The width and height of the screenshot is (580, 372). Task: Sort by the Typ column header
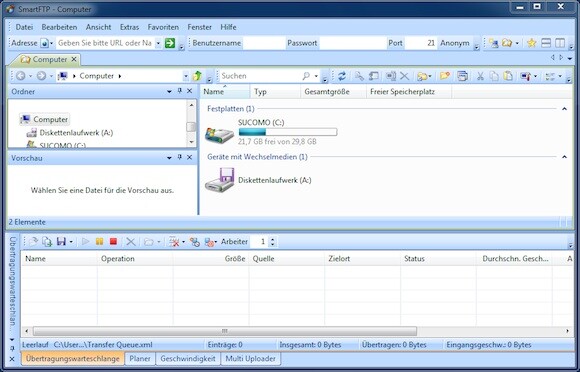pyautogui.click(x=275, y=92)
